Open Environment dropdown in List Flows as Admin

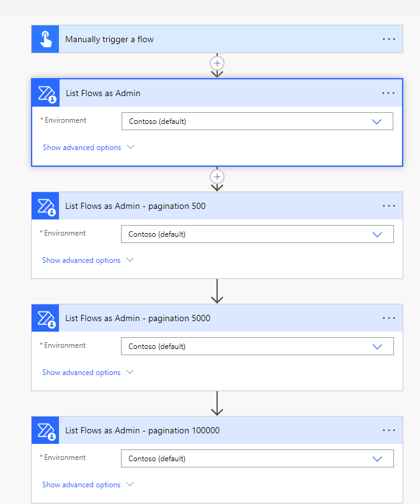pyautogui.click(x=377, y=121)
